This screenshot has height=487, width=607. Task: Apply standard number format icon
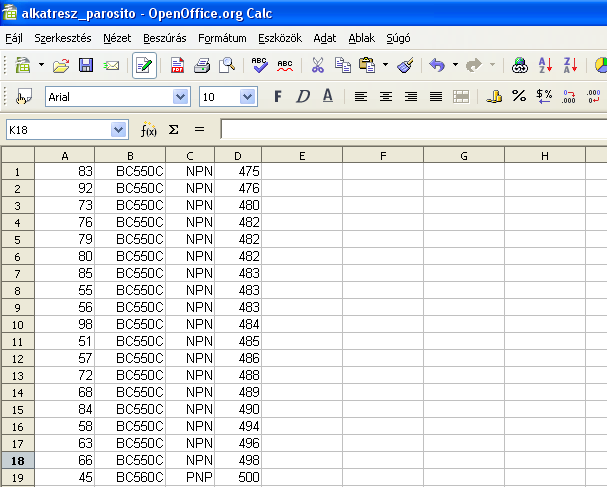tap(544, 96)
